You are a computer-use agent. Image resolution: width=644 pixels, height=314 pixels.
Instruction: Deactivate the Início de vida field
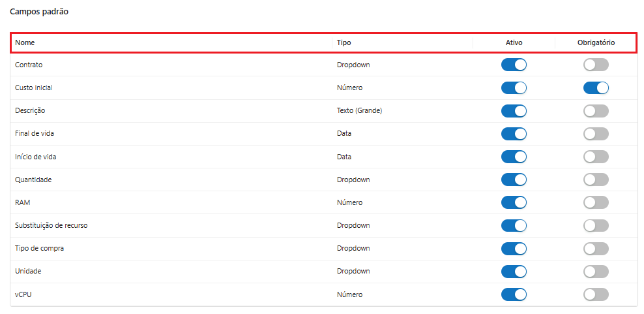coord(514,157)
